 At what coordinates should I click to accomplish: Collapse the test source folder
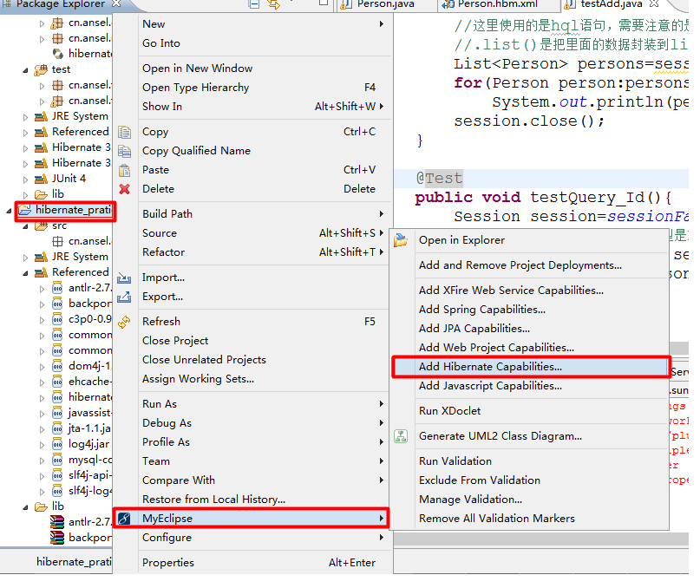[x=25, y=70]
